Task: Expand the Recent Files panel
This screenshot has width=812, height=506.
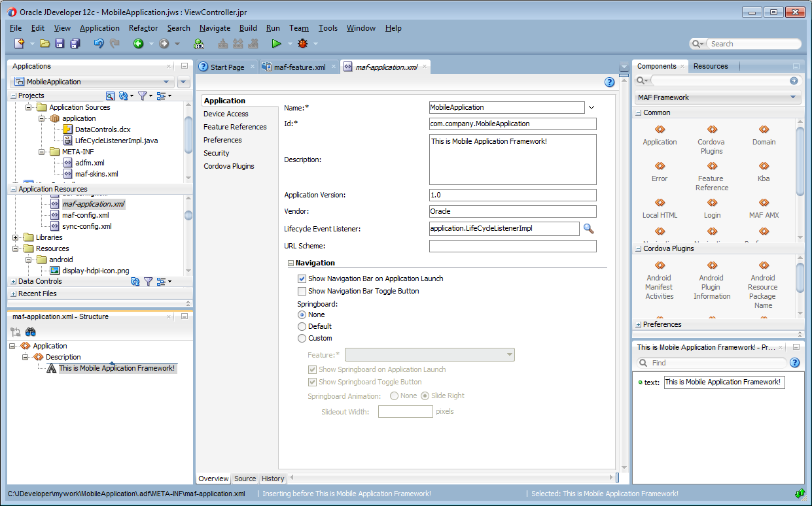Action: 14,294
